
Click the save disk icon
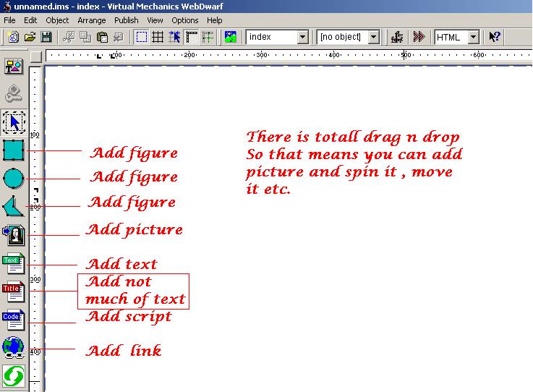[46, 37]
